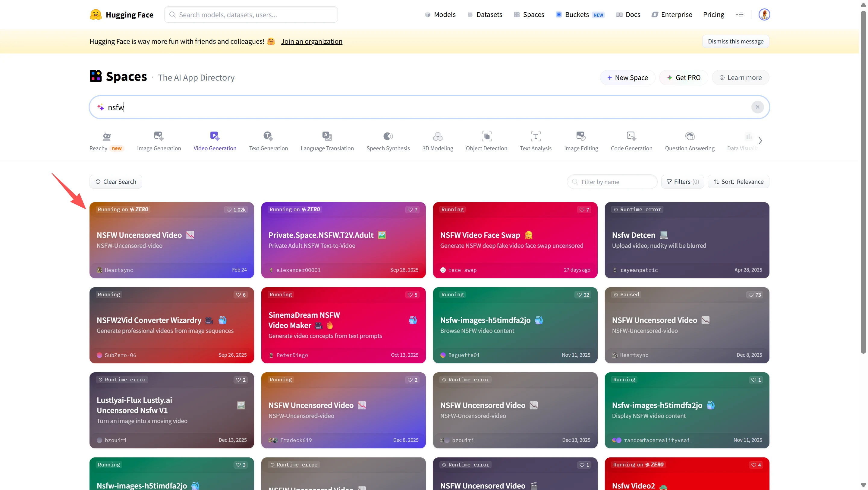Choose the 3D Modeling category icon
This screenshot has width=868, height=490.
pyautogui.click(x=437, y=136)
